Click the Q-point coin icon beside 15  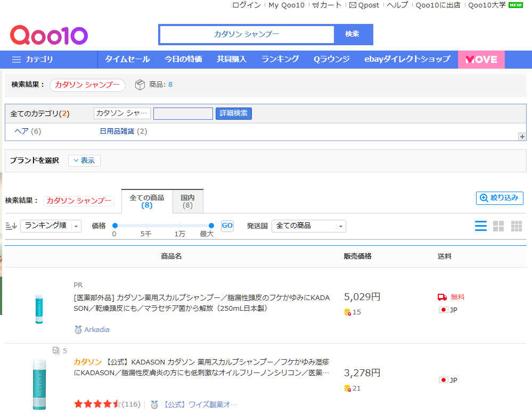[347, 312]
